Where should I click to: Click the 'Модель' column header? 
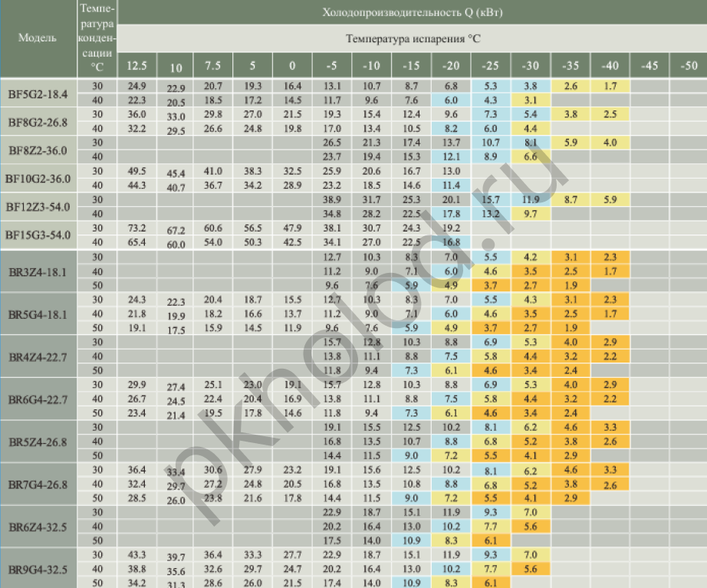(x=38, y=38)
